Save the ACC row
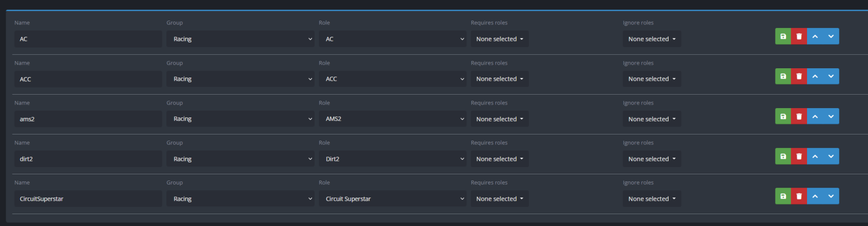The height and width of the screenshot is (226, 868). [x=783, y=76]
